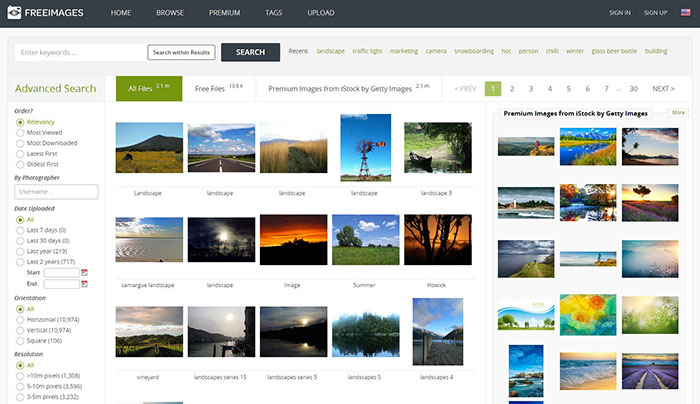Screen dimensions: 700x404
Task: Click the photographer Username field
Action: [x=57, y=191]
